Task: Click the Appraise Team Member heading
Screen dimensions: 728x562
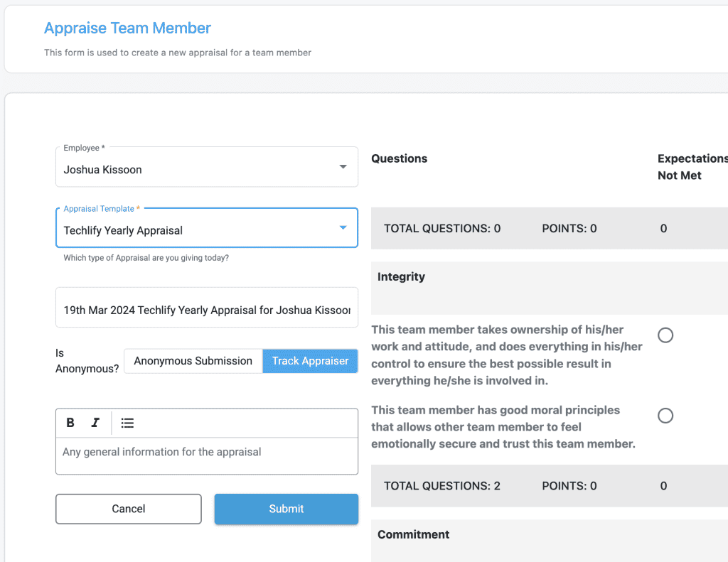Action: (128, 28)
